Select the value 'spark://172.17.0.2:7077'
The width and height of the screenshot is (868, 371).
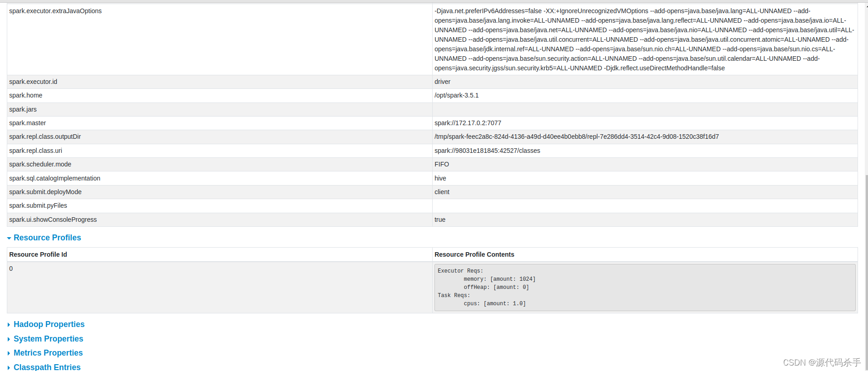tap(468, 123)
